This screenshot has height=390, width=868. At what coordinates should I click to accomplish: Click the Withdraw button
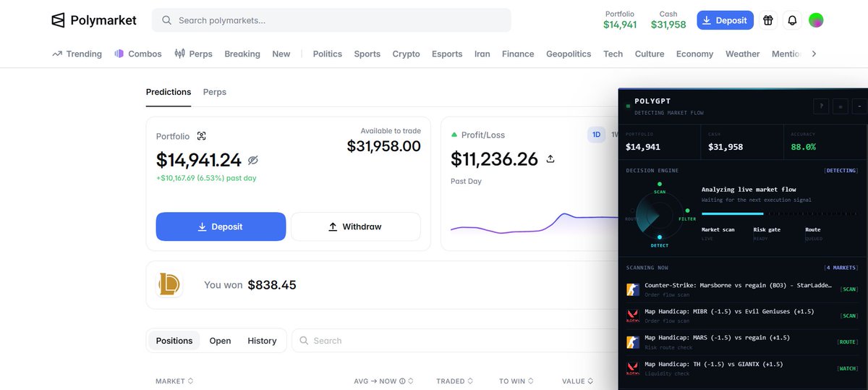tap(355, 226)
